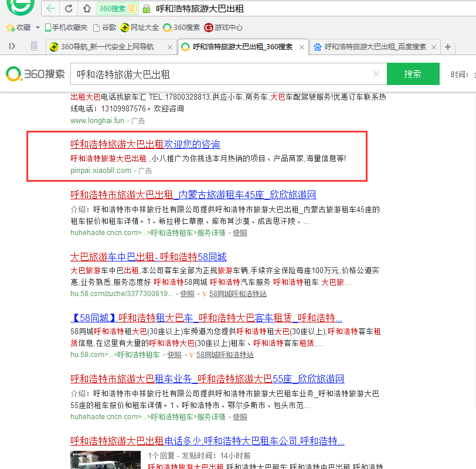Open 快照 for hu.58.com/zuche result

[x=188, y=294]
